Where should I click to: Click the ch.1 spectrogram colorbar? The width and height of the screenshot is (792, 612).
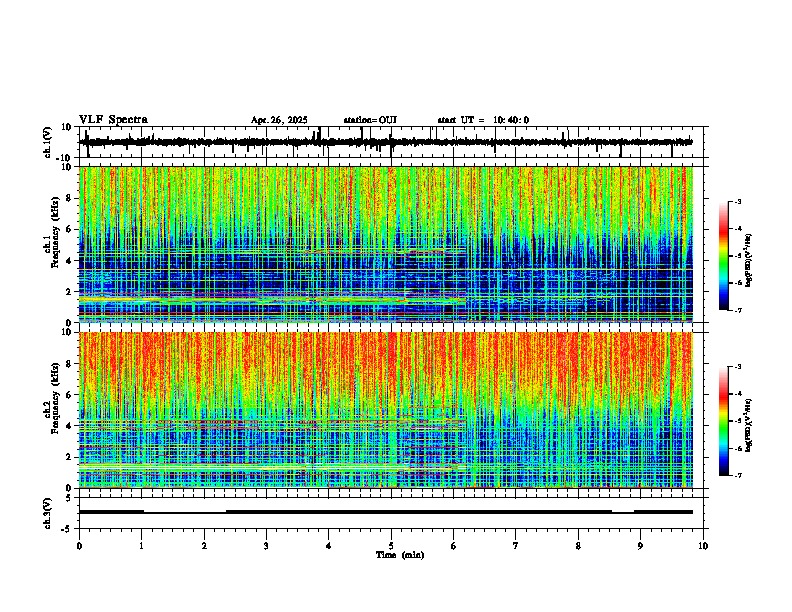[x=723, y=256]
